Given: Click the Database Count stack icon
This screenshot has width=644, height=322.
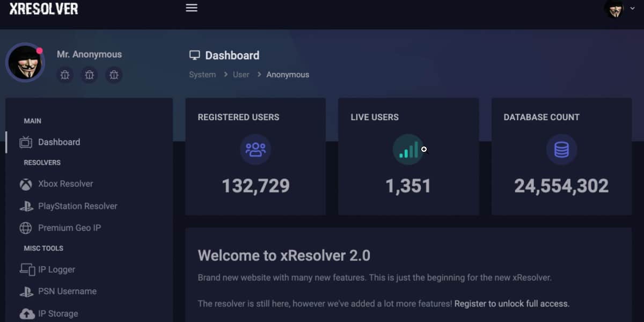Looking at the screenshot, I should pyautogui.click(x=561, y=149).
